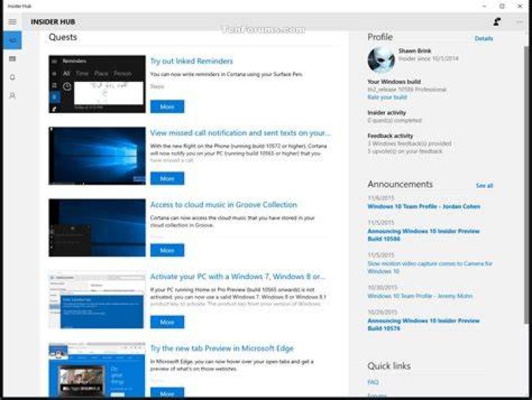Open the Try out Inked Reminders title
This screenshot has height=400, width=532.
pos(191,61)
